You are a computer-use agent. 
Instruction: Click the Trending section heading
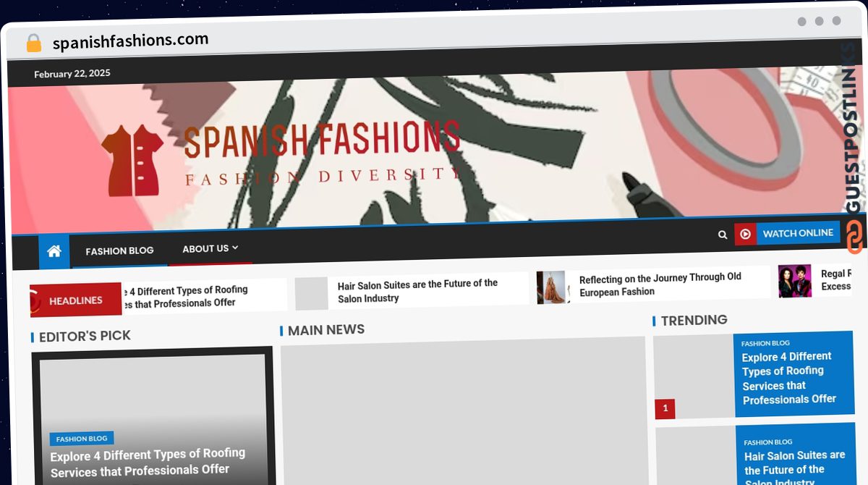click(x=694, y=320)
